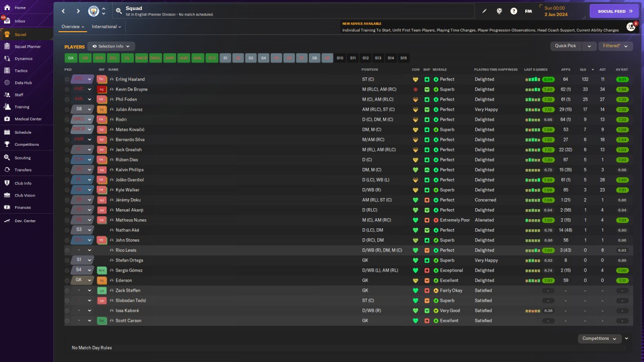Open the Filtered dropdown

click(x=616, y=46)
